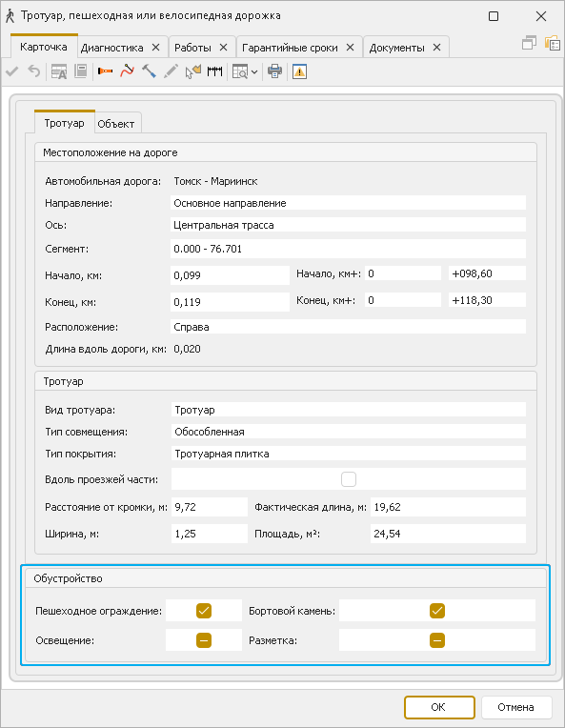This screenshot has width=565, height=728.
Task: Click the Начало, км+ kilometer field 0
Action: [x=403, y=273]
